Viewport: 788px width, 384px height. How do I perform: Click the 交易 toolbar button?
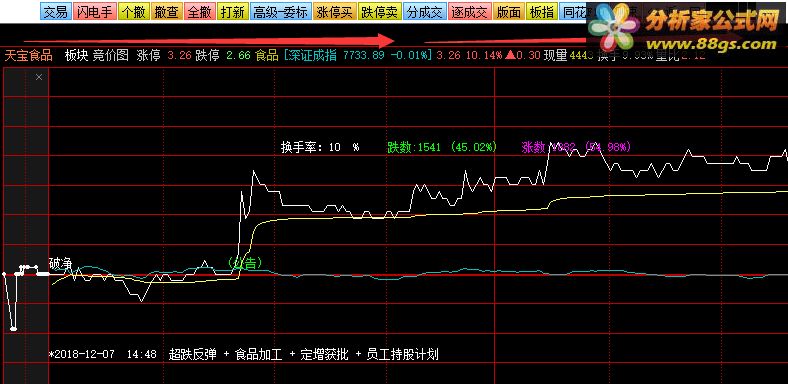[56, 12]
